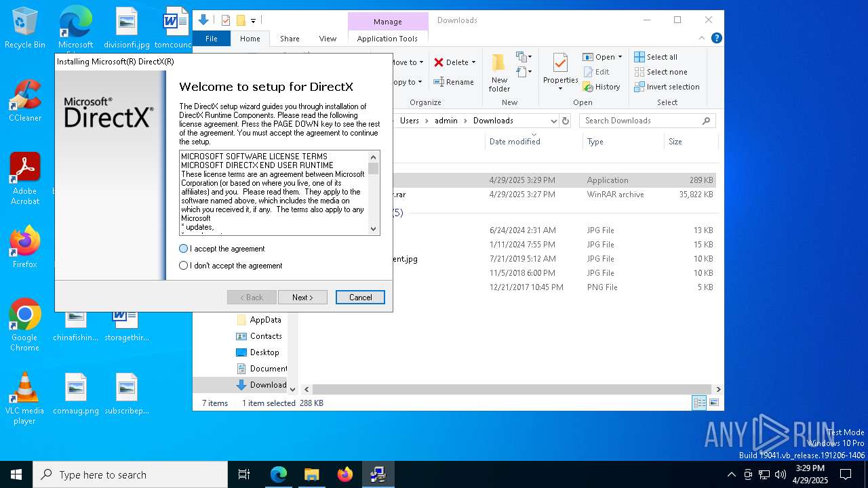The height and width of the screenshot is (488, 868).
Task: Click the Rename icon in ribbon
Action: pyautogui.click(x=439, y=82)
